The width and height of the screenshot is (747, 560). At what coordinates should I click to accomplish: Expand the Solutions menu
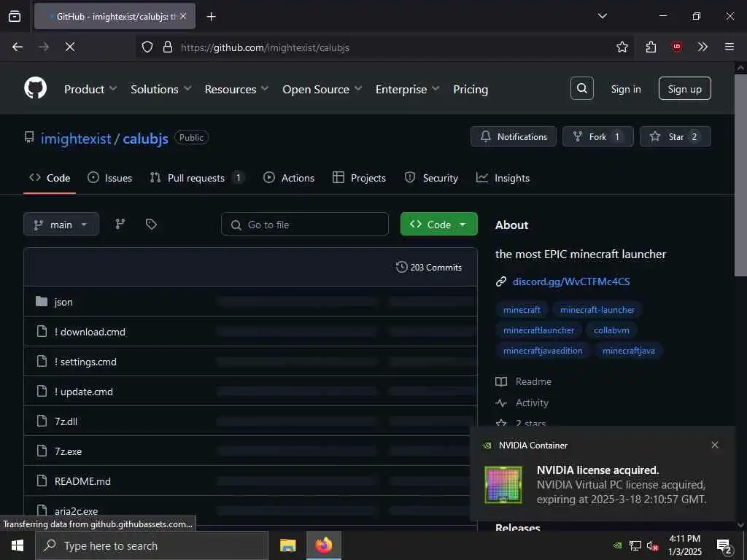tap(160, 89)
